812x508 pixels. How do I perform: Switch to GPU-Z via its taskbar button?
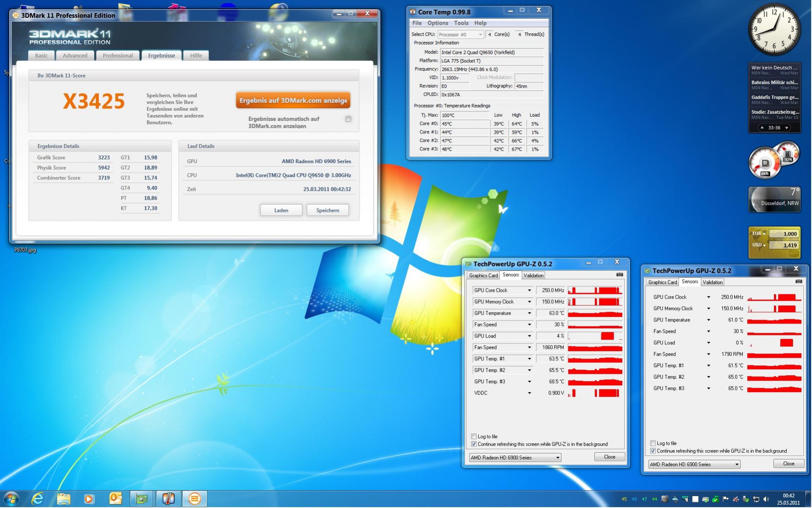tap(142, 499)
